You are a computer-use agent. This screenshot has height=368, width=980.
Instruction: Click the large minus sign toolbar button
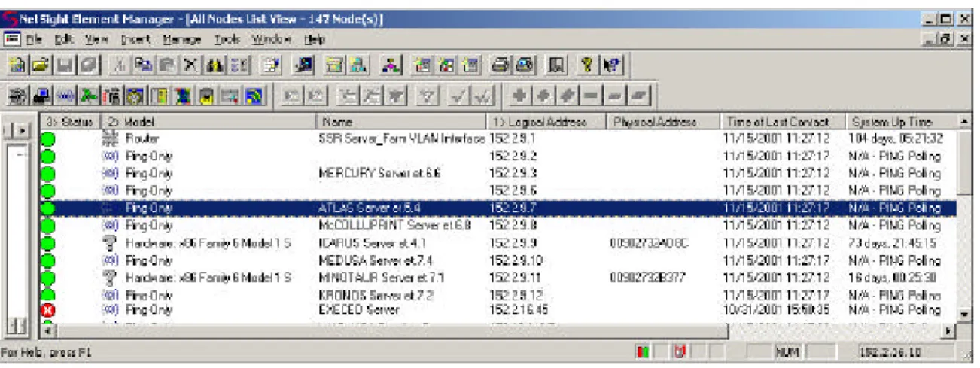pyautogui.click(x=592, y=94)
